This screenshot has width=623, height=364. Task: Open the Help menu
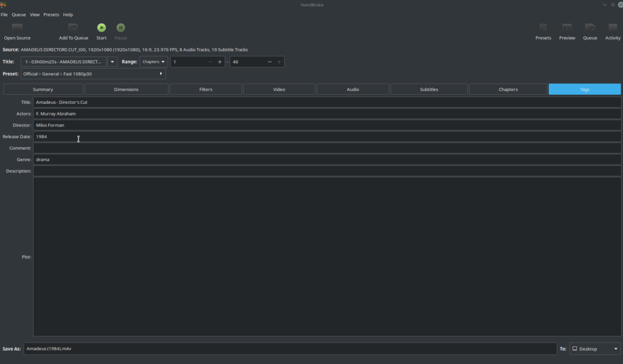point(68,15)
